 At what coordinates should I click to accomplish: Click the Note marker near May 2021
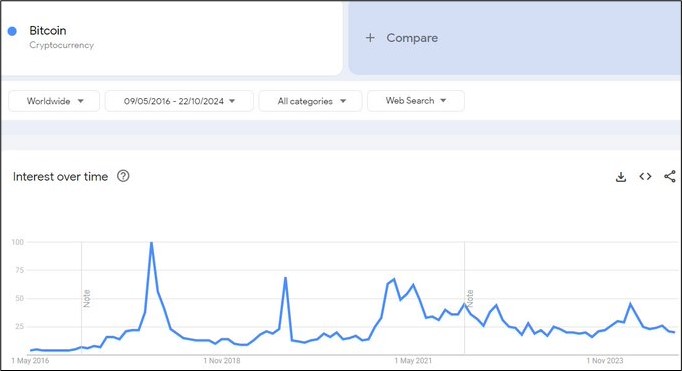(470, 298)
